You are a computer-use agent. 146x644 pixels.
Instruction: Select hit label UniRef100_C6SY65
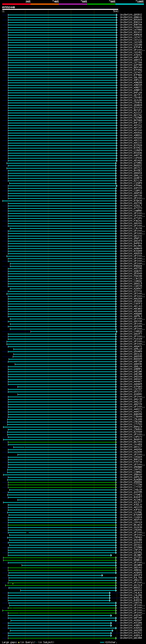131,42
